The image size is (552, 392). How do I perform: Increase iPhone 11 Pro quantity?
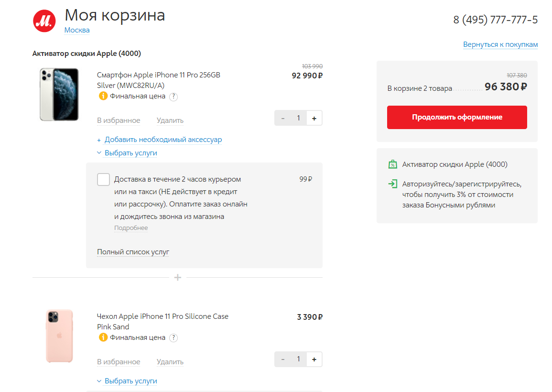(314, 118)
